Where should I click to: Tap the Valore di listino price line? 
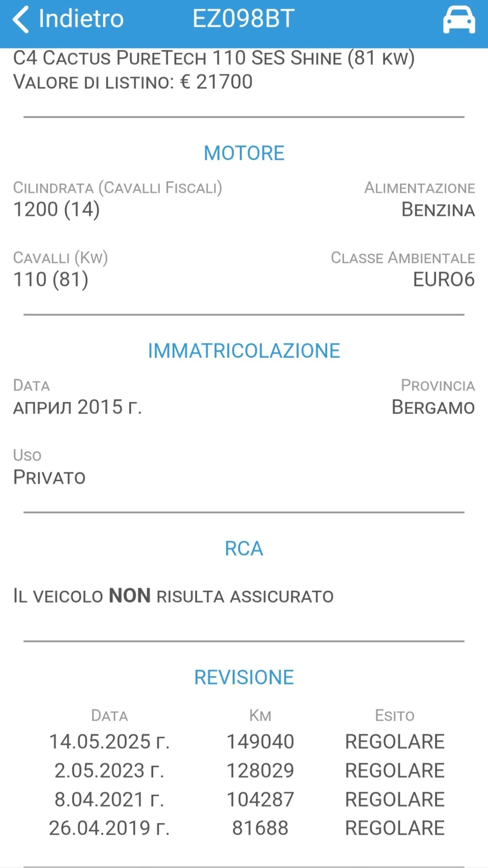133,82
